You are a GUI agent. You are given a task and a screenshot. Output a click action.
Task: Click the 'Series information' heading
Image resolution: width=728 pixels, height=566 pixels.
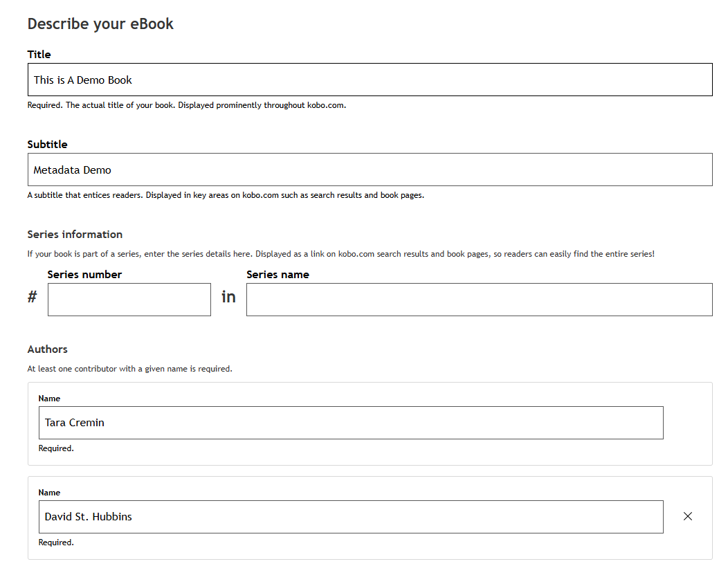[x=75, y=235]
